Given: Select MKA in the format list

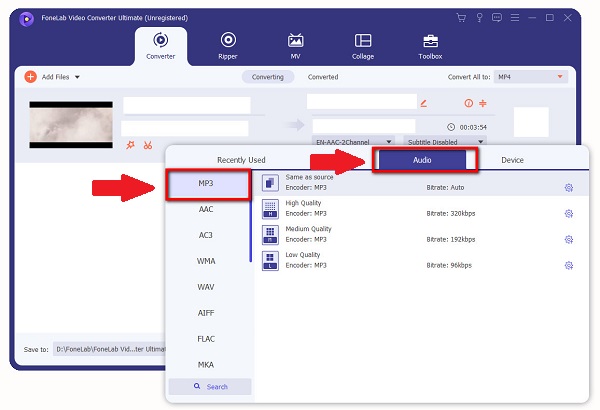Looking at the screenshot, I should coord(206,365).
